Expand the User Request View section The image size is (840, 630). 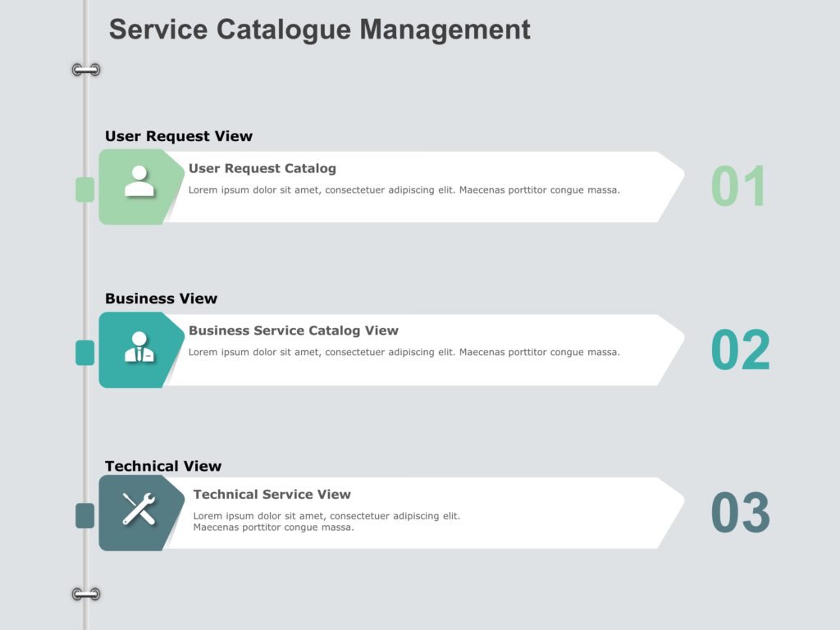(179, 136)
